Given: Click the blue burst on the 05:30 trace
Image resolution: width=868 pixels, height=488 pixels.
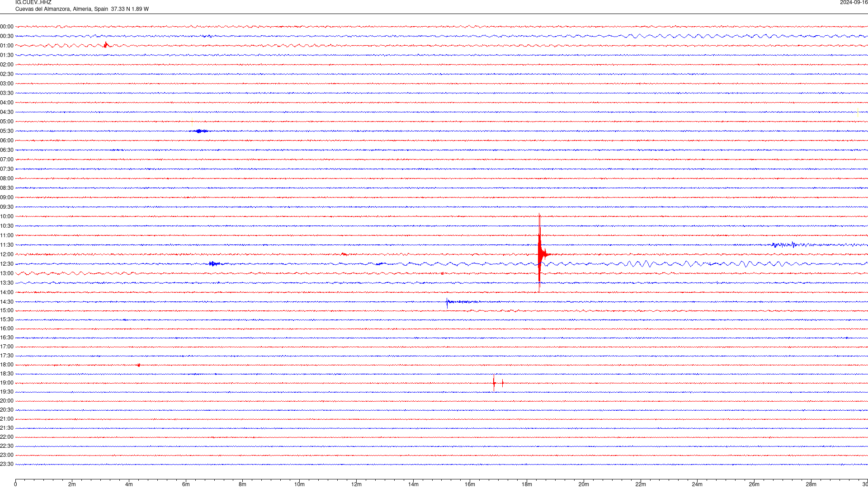Looking at the screenshot, I should click(200, 131).
